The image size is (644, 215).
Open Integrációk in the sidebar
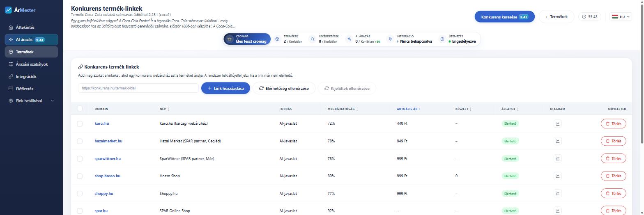click(x=31, y=77)
